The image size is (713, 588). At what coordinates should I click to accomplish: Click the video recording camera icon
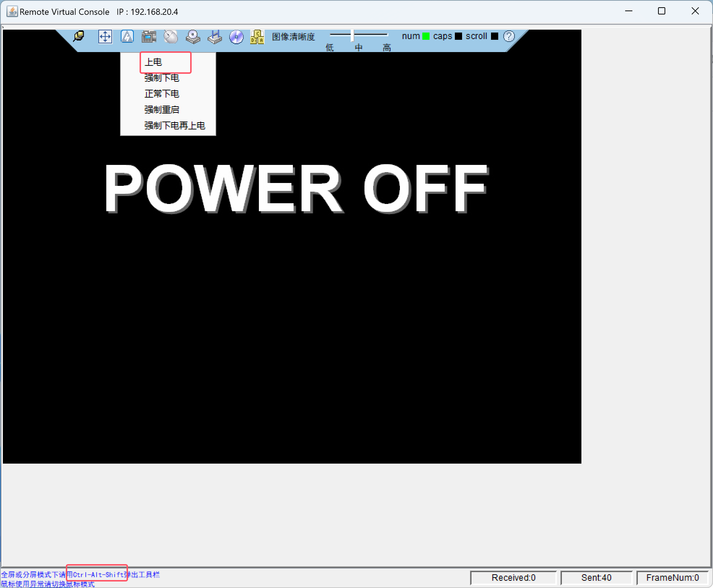[x=149, y=37]
